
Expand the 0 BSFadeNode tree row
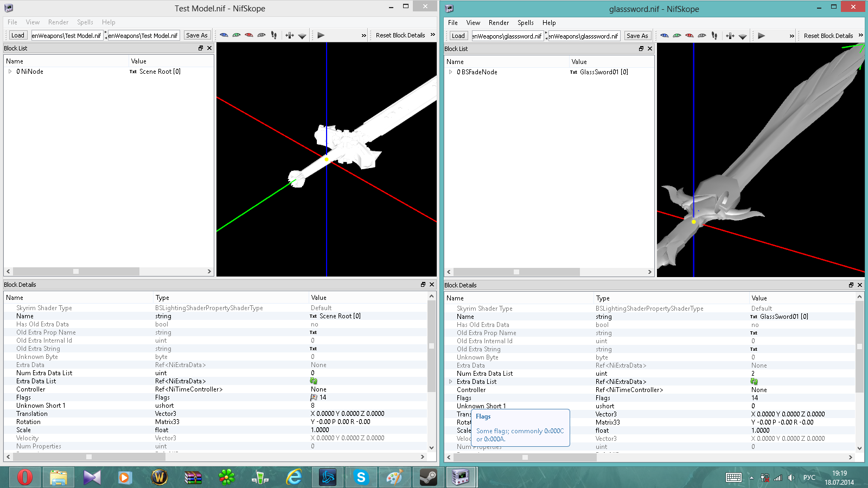(450, 72)
